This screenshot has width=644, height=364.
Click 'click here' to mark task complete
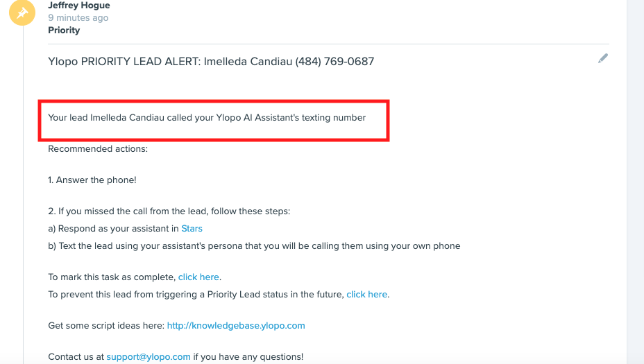199,277
